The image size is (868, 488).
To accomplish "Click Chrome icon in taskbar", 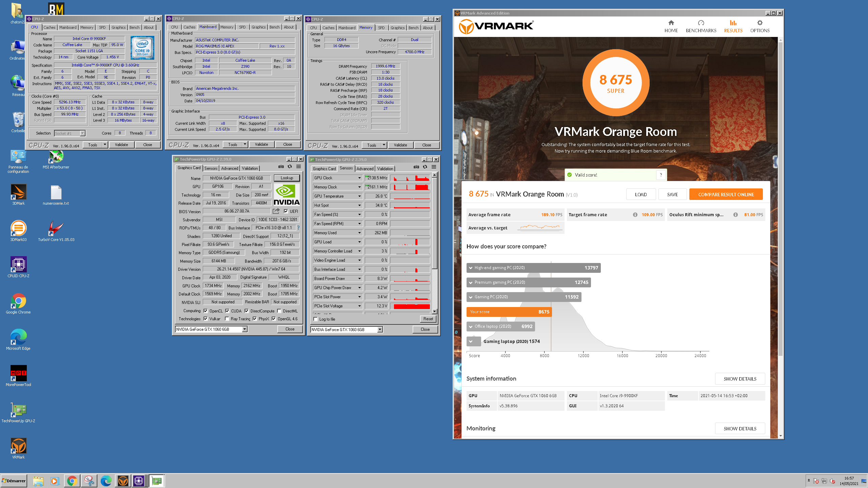I will (72, 481).
